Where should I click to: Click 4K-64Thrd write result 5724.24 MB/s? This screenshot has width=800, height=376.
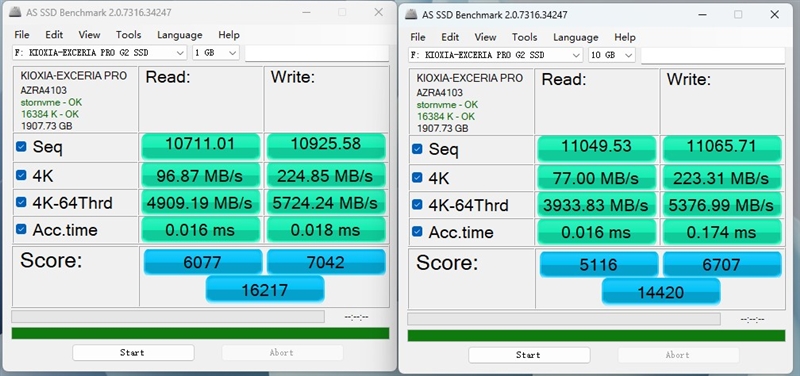tap(326, 203)
